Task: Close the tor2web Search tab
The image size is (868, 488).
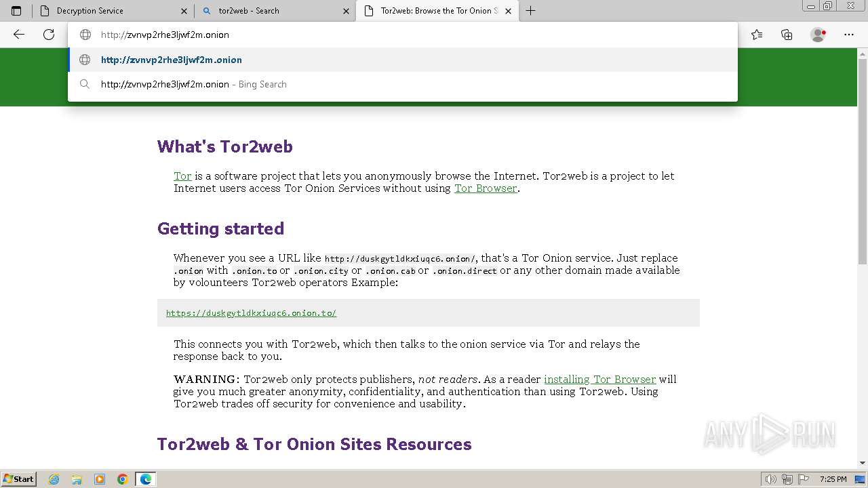Action: coord(346,11)
